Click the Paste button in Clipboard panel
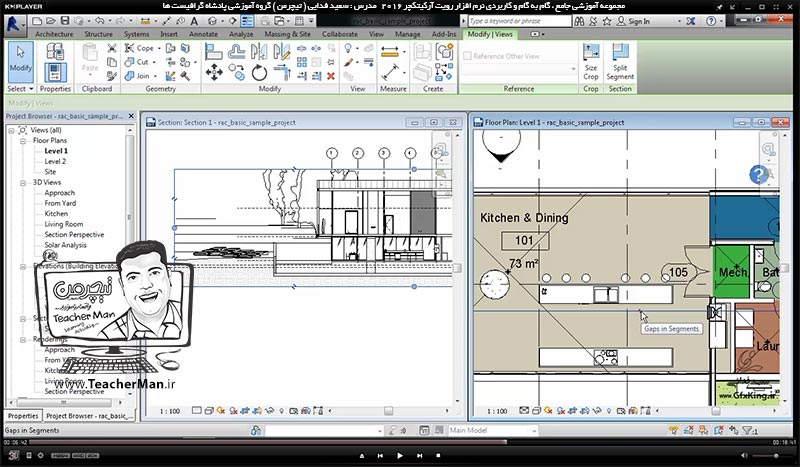 pyautogui.click(x=90, y=59)
